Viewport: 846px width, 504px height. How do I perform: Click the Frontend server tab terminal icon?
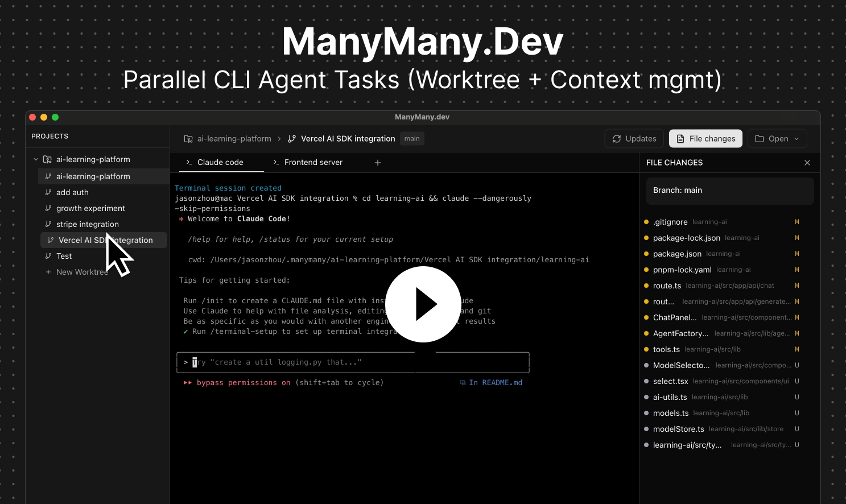pos(277,162)
